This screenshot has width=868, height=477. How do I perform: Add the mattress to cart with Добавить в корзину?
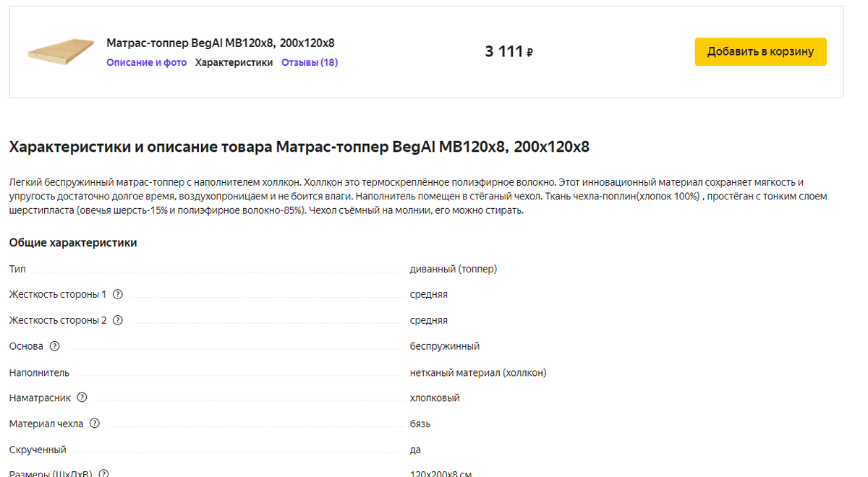(760, 51)
